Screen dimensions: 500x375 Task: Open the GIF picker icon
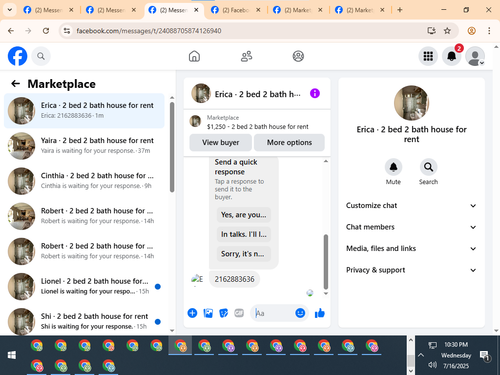[239, 313]
